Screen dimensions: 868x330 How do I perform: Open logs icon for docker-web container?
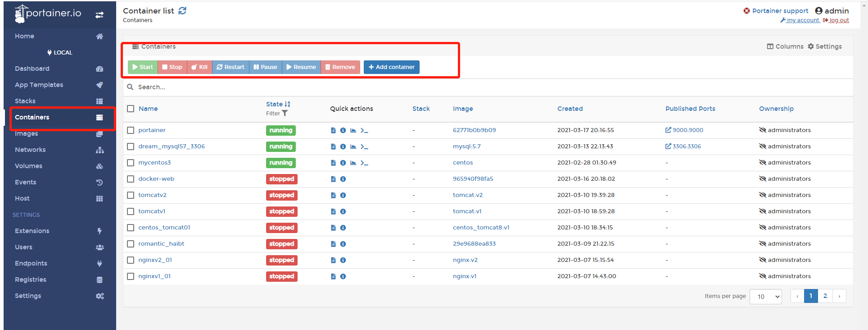pos(333,179)
